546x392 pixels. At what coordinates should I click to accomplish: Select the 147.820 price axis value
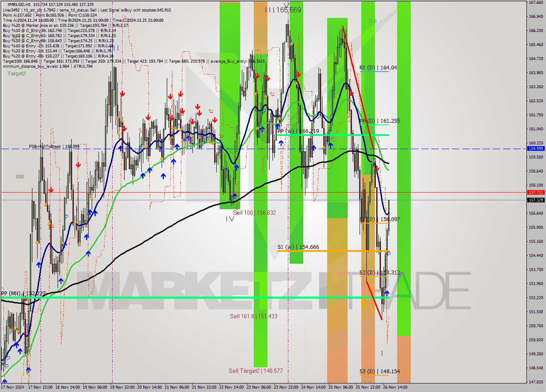click(x=536, y=382)
